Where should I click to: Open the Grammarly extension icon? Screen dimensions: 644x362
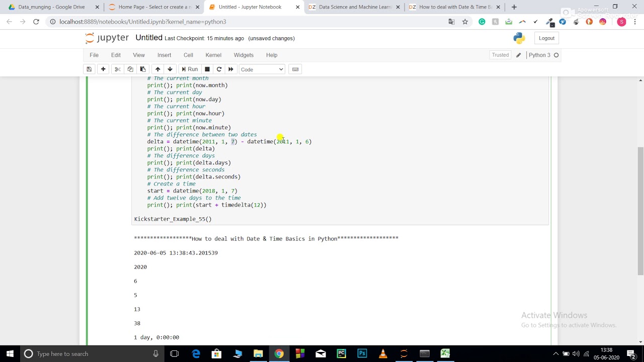[482, 22]
